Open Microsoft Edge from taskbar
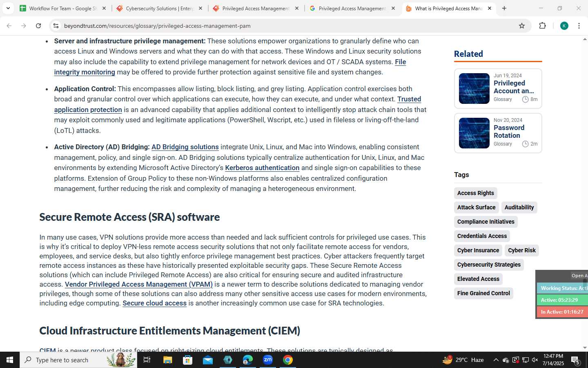This screenshot has width=588, height=368. [x=248, y=360]
